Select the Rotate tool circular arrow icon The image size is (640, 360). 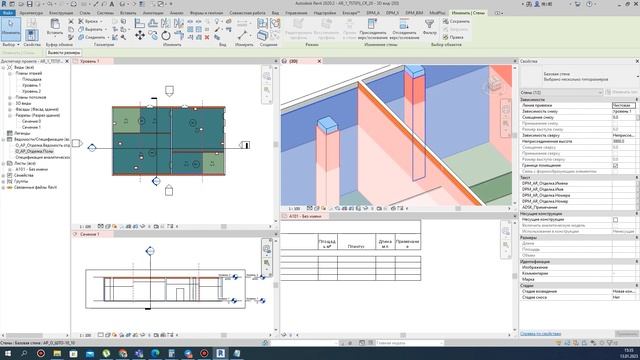(x=166, y=36)
